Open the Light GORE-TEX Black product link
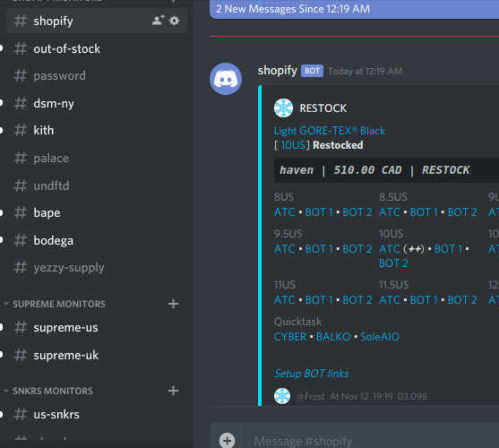Viewport: 499px width, 448px height. (x=329, y=131)
